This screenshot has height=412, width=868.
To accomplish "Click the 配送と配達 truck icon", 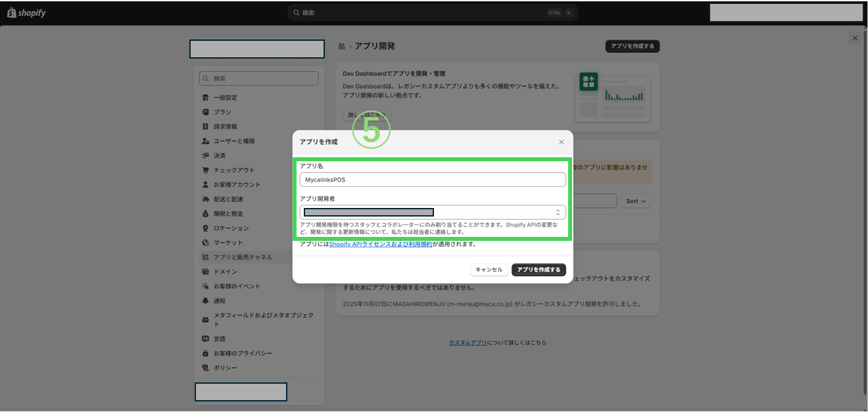I will point(206,199).
